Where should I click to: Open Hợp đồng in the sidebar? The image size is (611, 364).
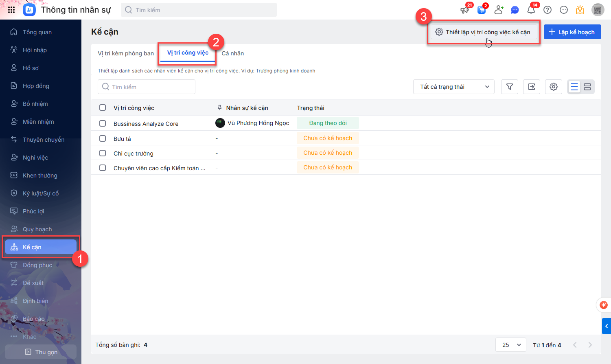click(x=41, y=86)
